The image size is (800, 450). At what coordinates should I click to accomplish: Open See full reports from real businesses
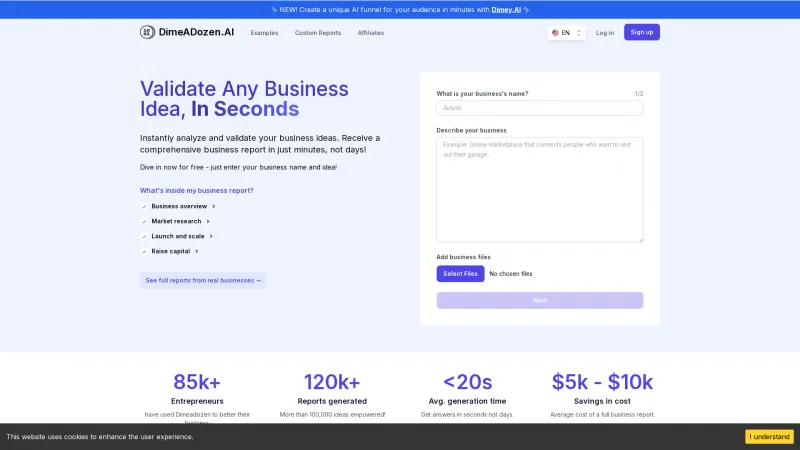203,280
